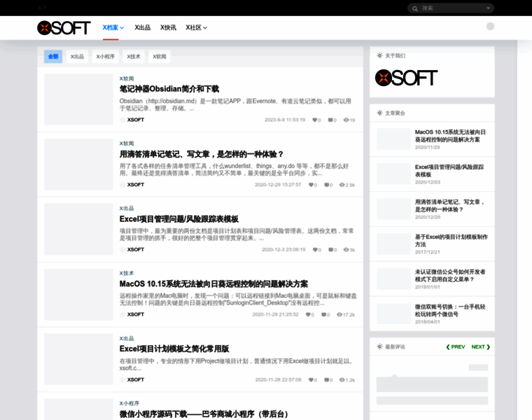
Task: Click the comment icon on Excel项目管理问题 article
Action: point(330,250)
